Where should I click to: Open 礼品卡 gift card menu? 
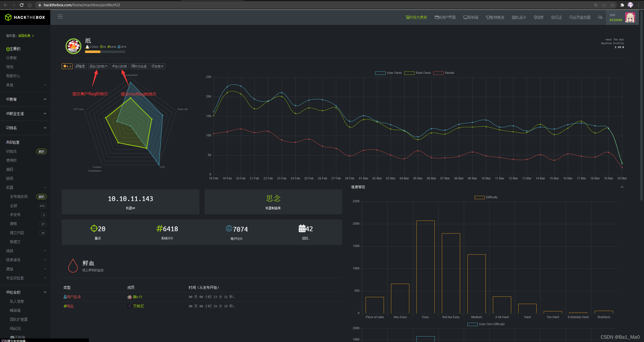click(519, 17)
